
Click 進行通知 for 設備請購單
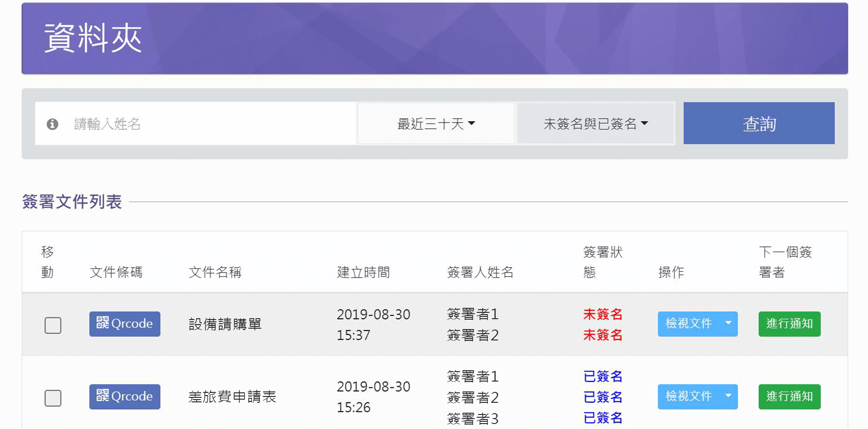pos(789,324)
